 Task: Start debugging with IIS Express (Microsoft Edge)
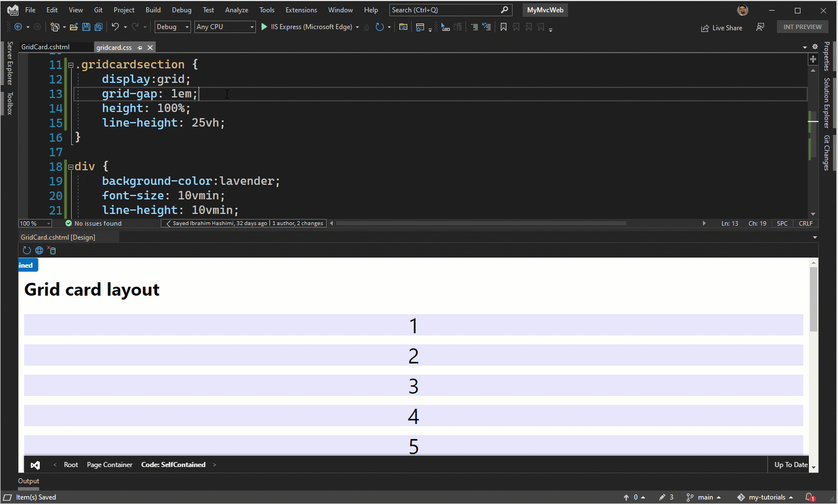(x=263, y=26)
